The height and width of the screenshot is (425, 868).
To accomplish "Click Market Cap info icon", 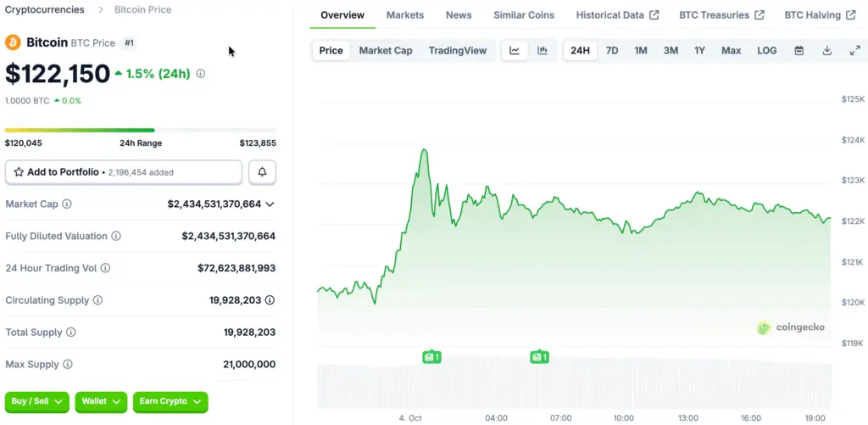I will 67,204.
